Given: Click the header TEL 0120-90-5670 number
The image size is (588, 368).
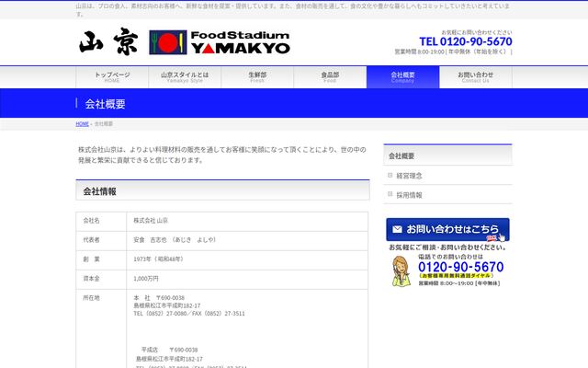Looking at the screenshot, I should click(x=466, y=41).
